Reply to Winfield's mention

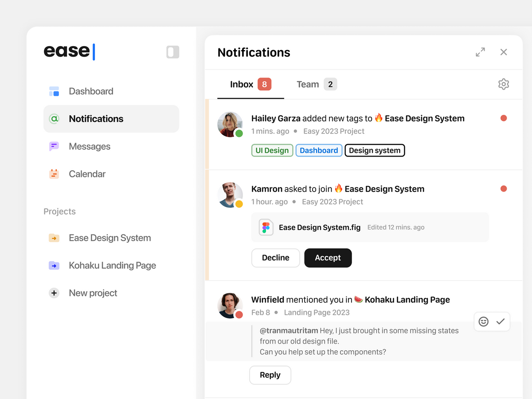[270, 375]
